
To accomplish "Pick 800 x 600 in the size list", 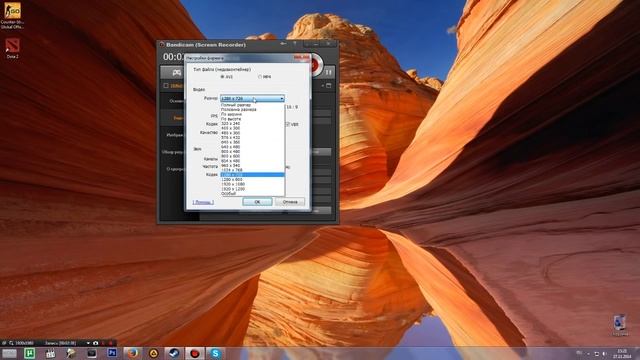I will pyautogui.click(x=252, y=156).
